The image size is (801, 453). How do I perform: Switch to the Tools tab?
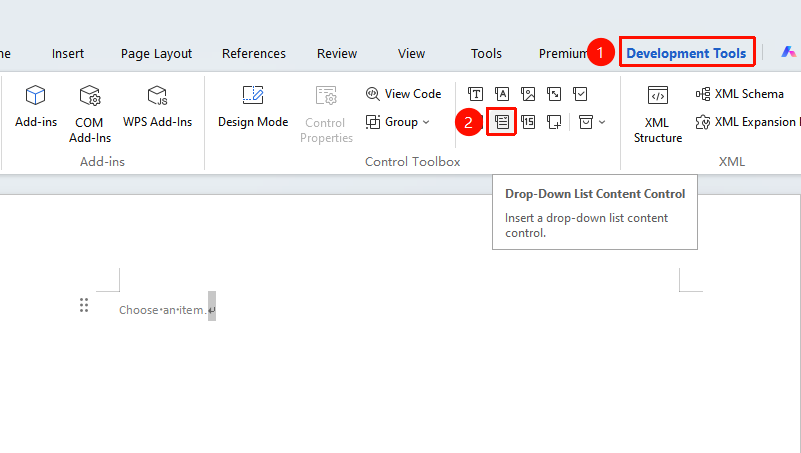(x=486, y=53)
